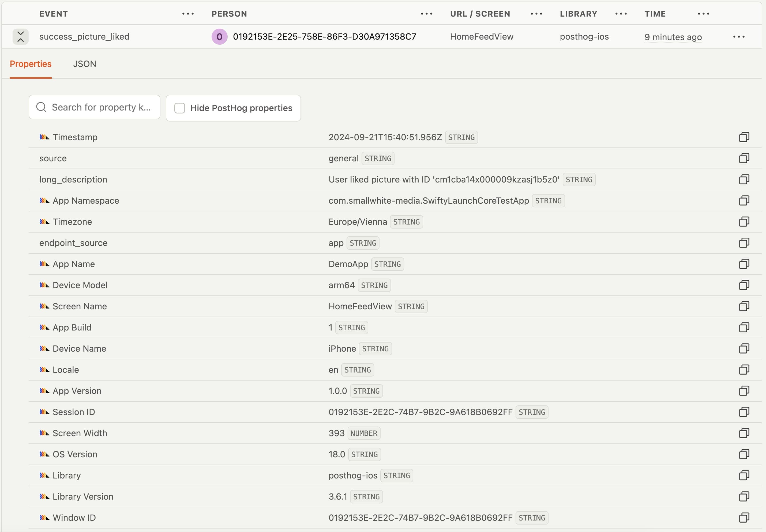Click the copy icon for Session ID value
This screenshot has width=766, height=532.
click(x=745, y=412)
